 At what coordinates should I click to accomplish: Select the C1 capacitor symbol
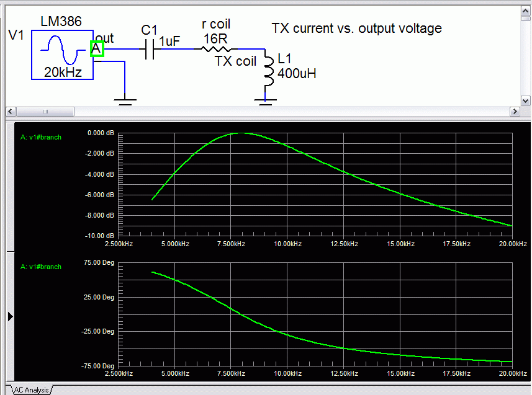click(x=149, y=49)
